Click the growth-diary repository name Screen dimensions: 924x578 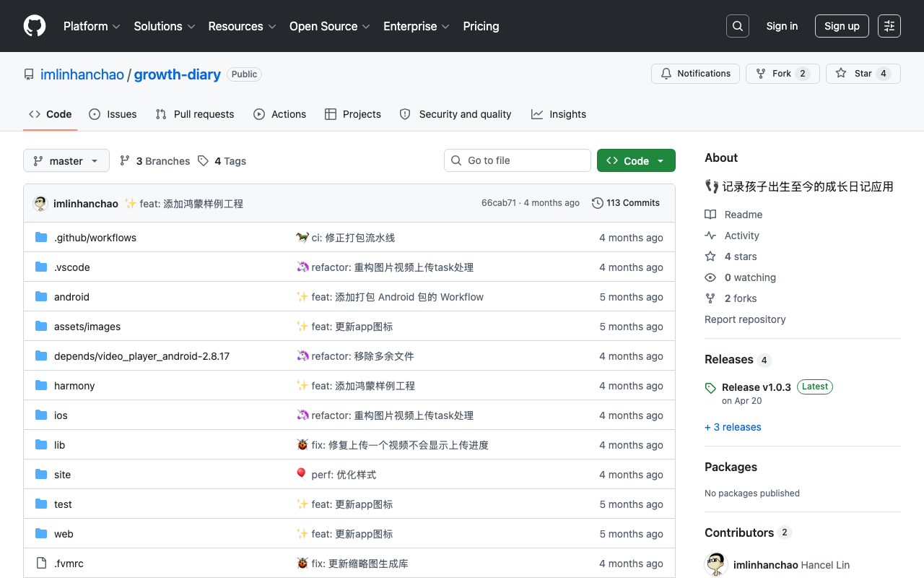tap(178, 74)
